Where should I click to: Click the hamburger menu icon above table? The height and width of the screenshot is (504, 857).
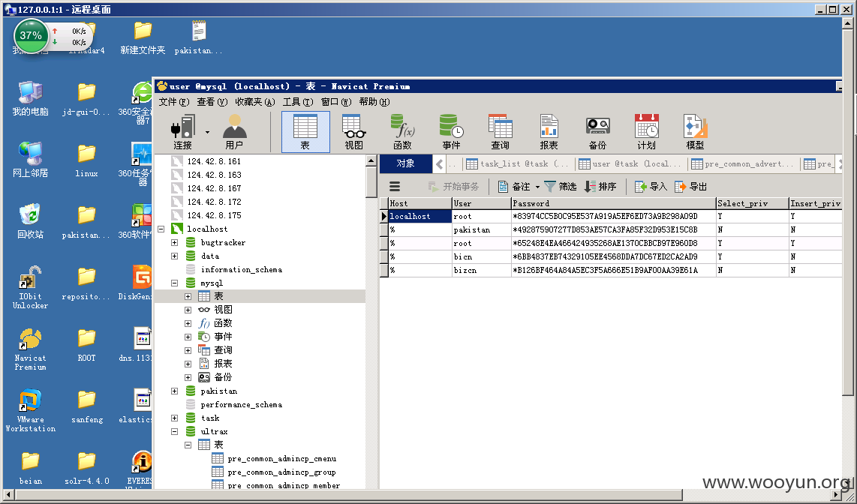pos(395,187)
